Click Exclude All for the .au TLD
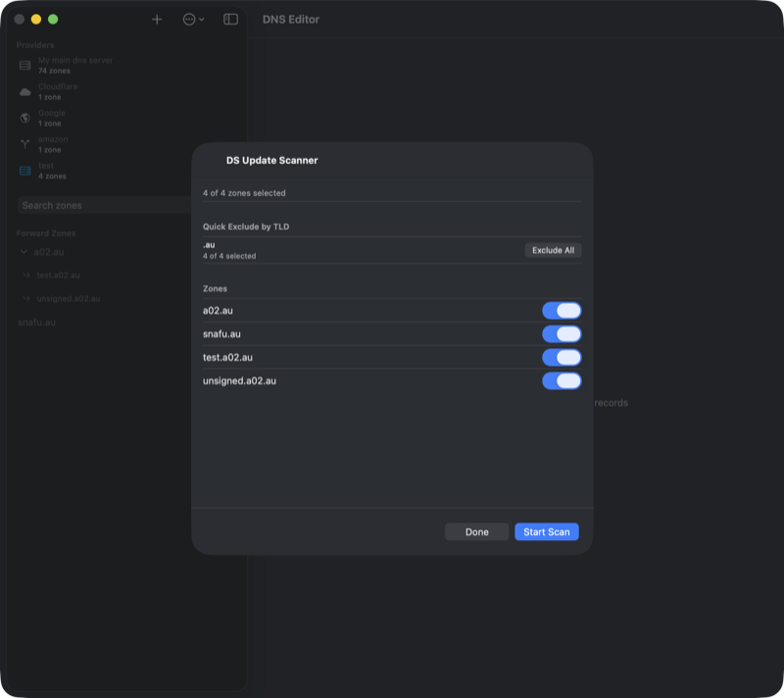Viewport: 784px width, 698px height. 554,250
